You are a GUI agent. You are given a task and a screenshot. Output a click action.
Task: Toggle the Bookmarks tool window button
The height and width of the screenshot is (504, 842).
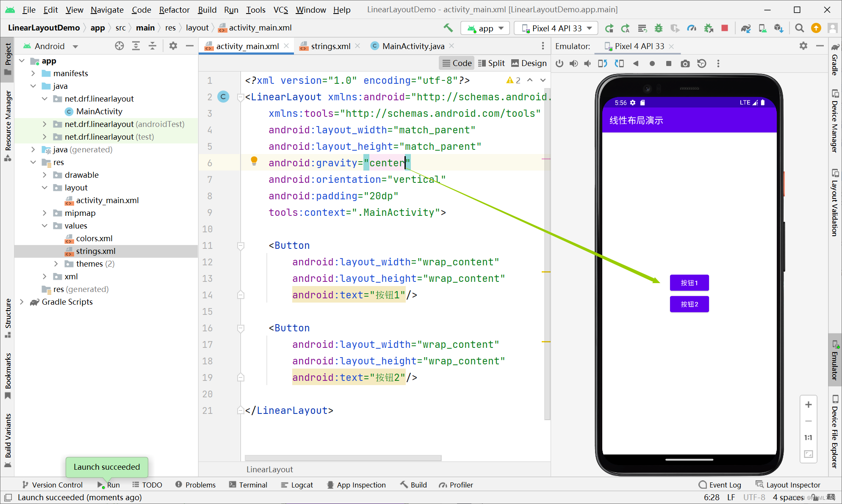(x=8, y=376)
